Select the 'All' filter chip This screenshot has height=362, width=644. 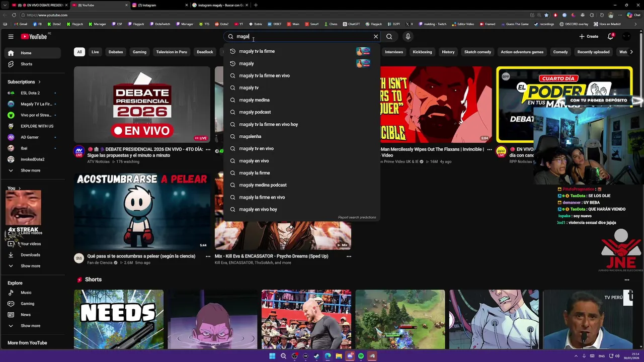coord(79,52)
